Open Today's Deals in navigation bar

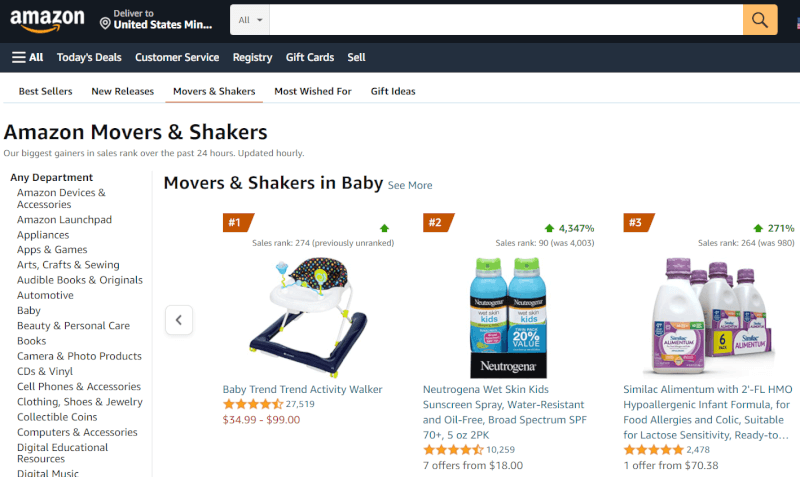(x=89, y=57)
